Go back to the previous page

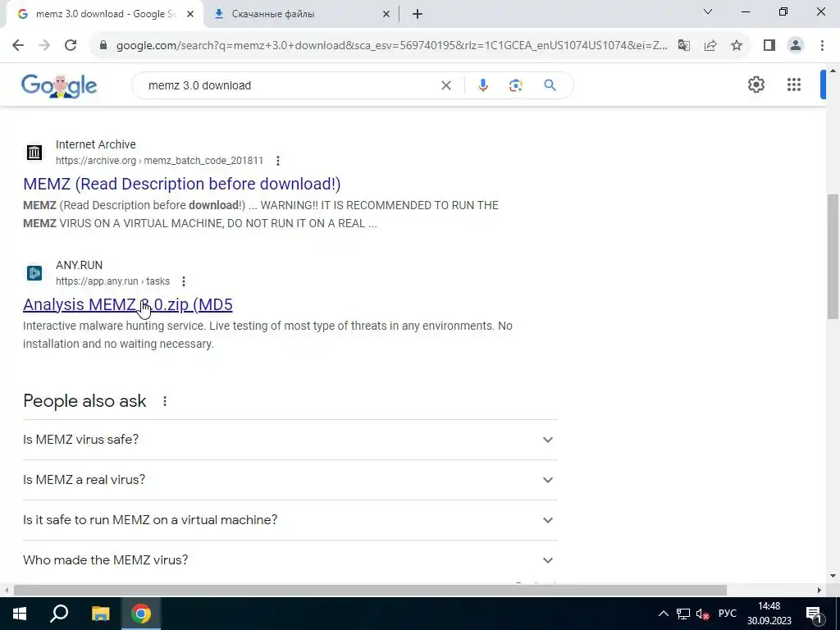point(18,46)
